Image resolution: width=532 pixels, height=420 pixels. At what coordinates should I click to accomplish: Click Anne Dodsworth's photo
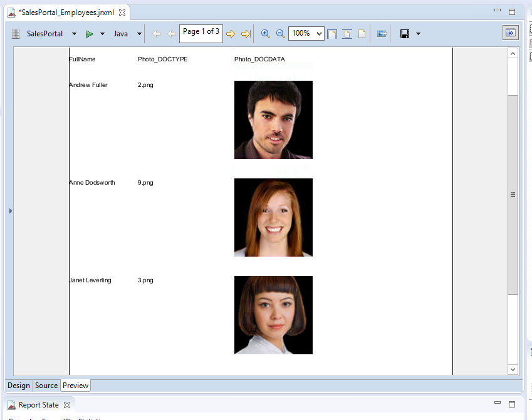(273, 217)
